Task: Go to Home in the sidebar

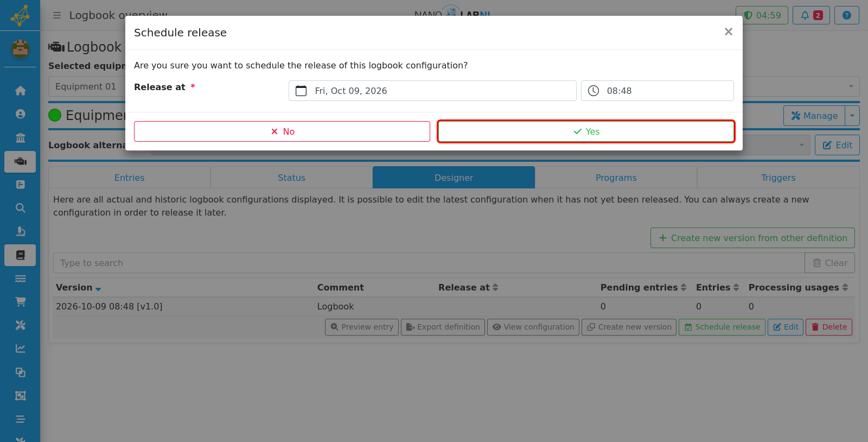Action: click(x=20, y=91)
